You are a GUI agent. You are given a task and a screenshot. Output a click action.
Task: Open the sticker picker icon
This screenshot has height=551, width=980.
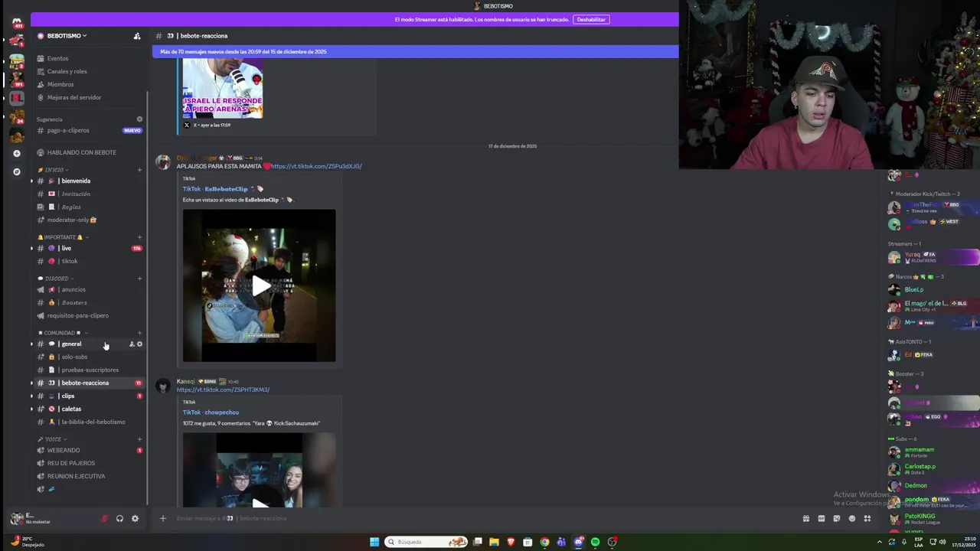pos(837,518)
